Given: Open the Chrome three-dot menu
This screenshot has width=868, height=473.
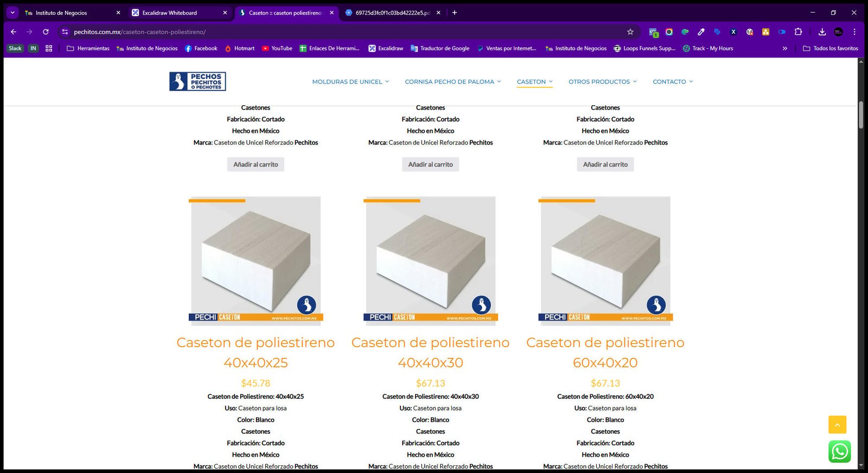Looking at the screenshot, I should (x=854, y=32).
